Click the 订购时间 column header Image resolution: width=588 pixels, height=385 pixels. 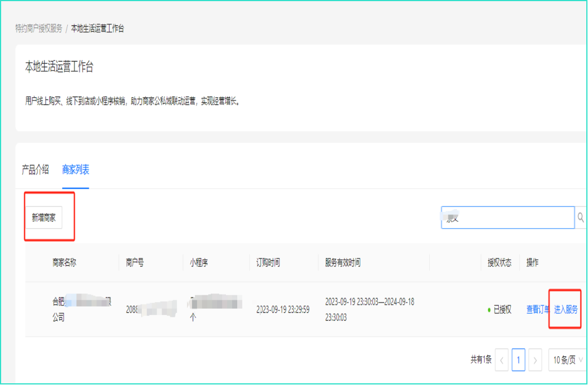click(268, 262)
